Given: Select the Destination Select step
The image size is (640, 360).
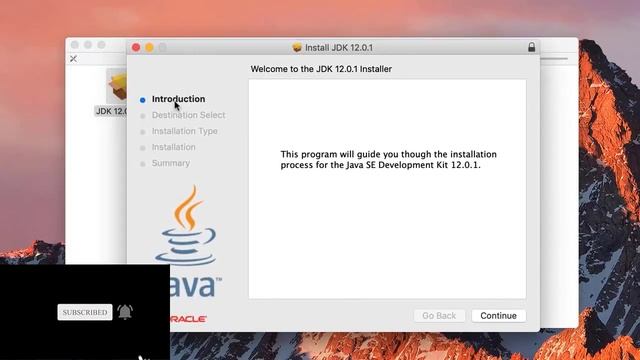Looking at the screenshot, I should (188, 115).
